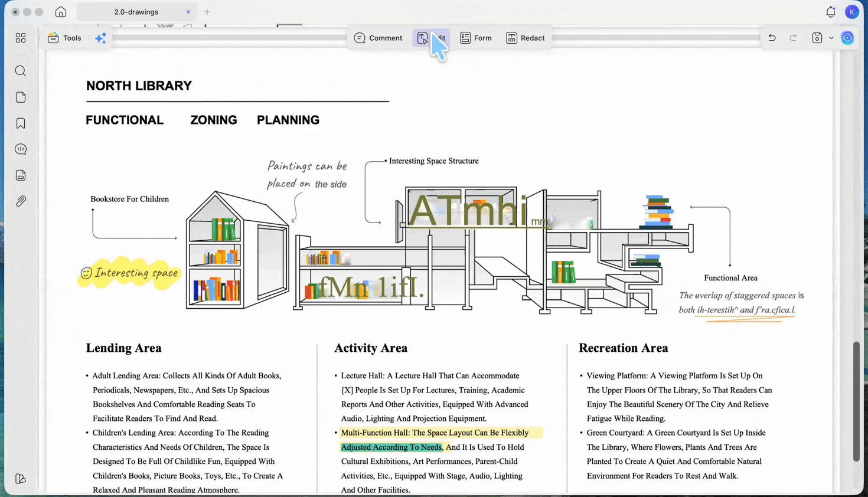This screenshot has width=868, height=497.
Task: Open the attachments paperclip panel
Action: [x=21, y=201]
